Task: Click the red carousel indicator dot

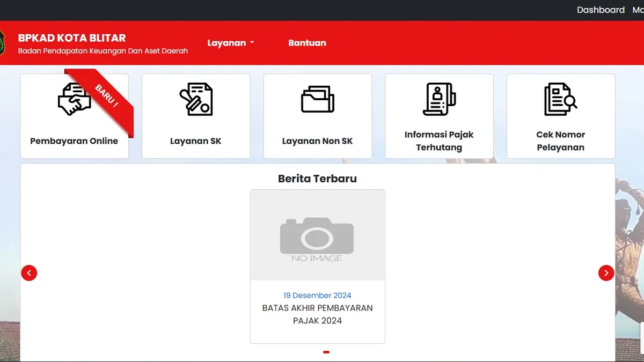Action: (x=326, y=352)
